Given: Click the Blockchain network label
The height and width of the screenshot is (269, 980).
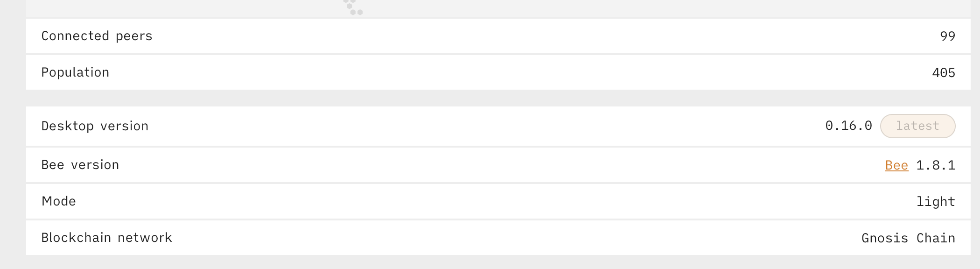Looking at the screenshot, I should pyautogui.click(x=106, y=238).
